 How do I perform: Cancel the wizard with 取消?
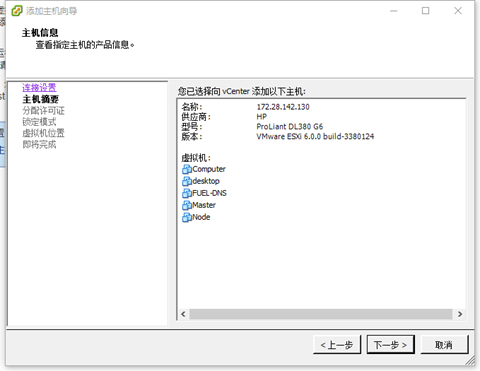pos(444,345)
